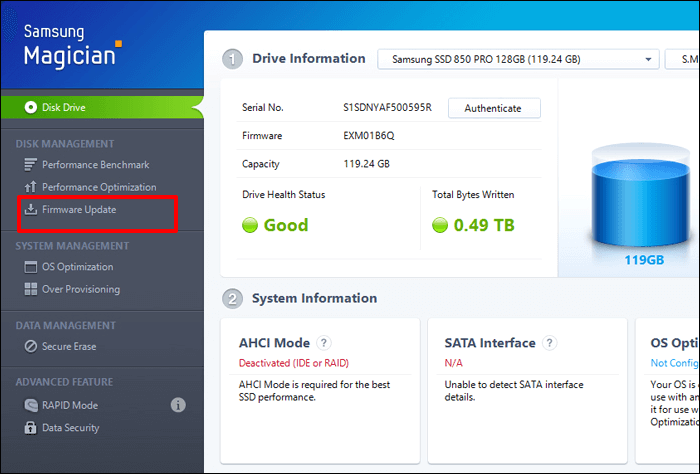This screenshot has width=700, height=474.
Task: Go to Performance Optimization
Action: (99, 187)
